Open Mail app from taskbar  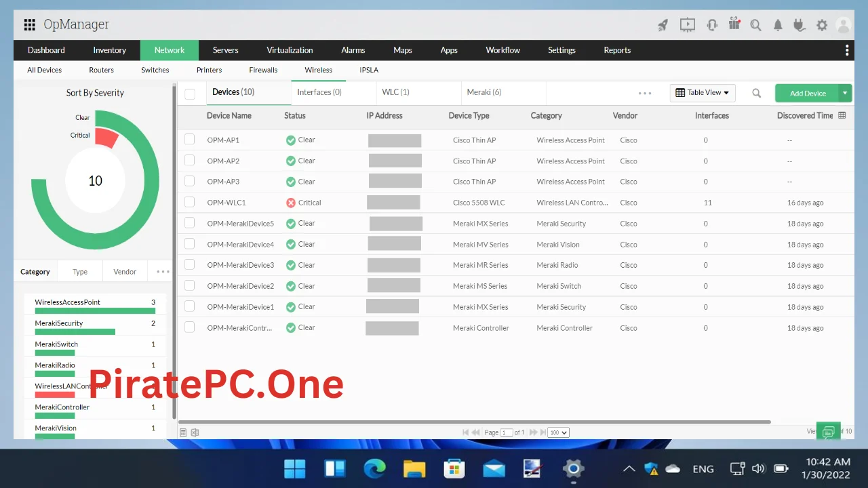(494, 468)
